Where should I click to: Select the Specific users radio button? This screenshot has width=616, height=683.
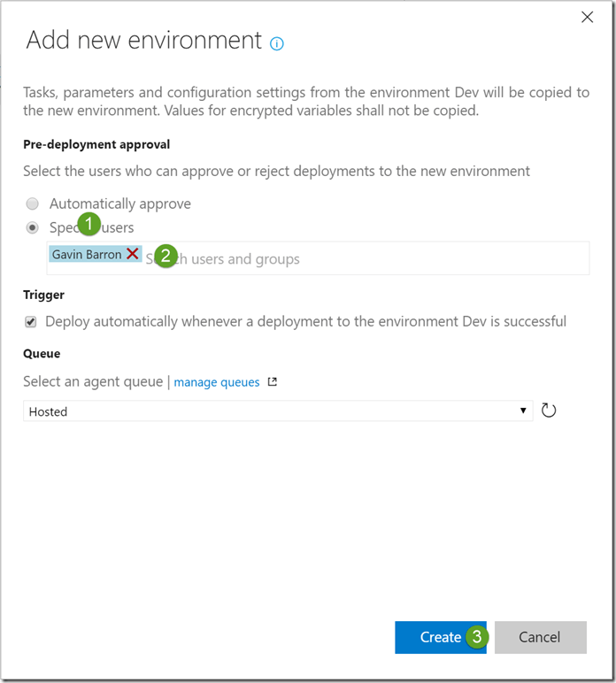click(33, 227)
